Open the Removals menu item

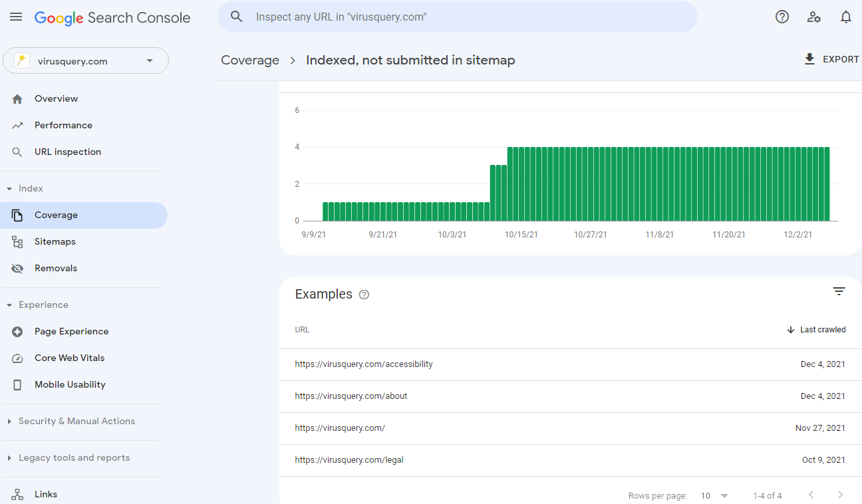tap(84, 269)
